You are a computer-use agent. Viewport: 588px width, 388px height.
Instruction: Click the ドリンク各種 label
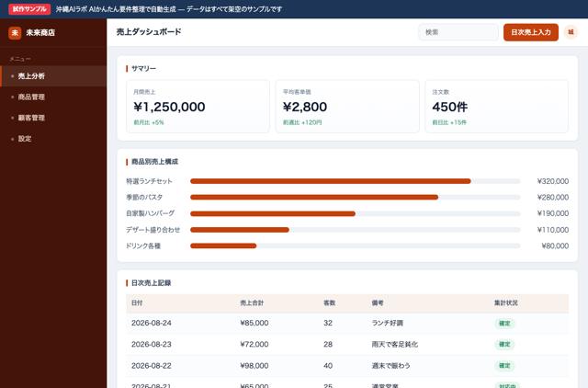[x=143, y=245]
